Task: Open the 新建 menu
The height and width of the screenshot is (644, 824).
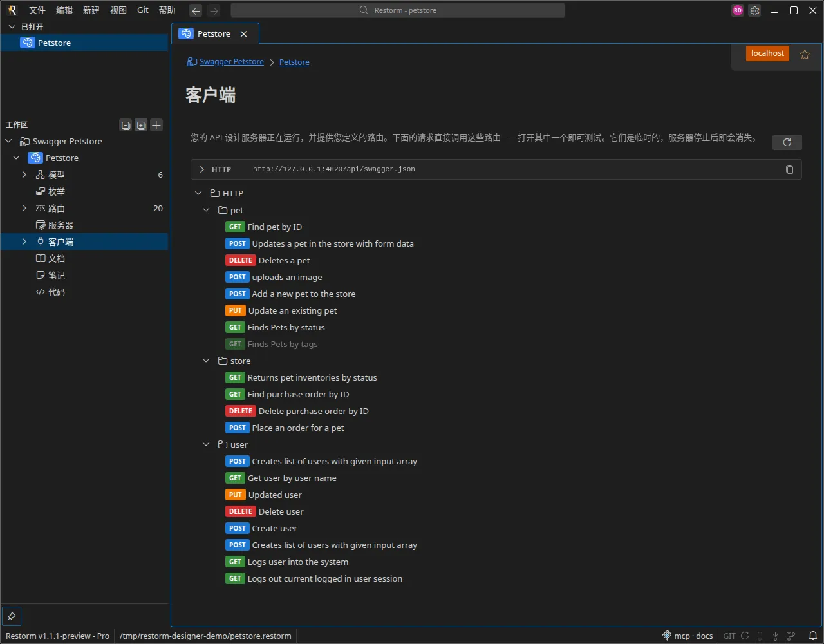Action: pyautogui.click(x=91, y=10)
